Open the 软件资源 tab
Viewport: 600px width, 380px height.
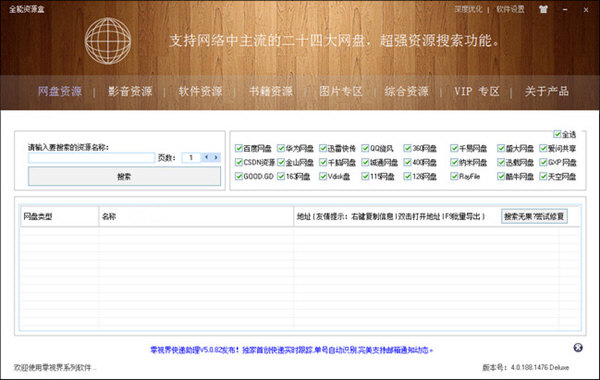(x=201, y=91)
